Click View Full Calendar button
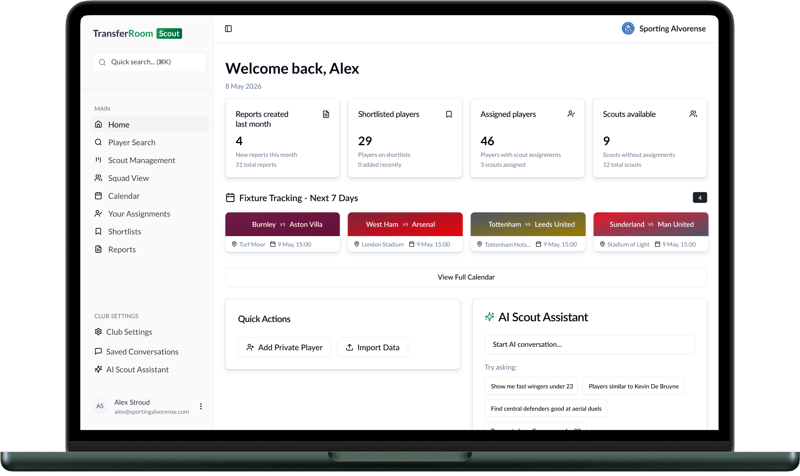This screenshot has width=800, height=476. (466, 277)
